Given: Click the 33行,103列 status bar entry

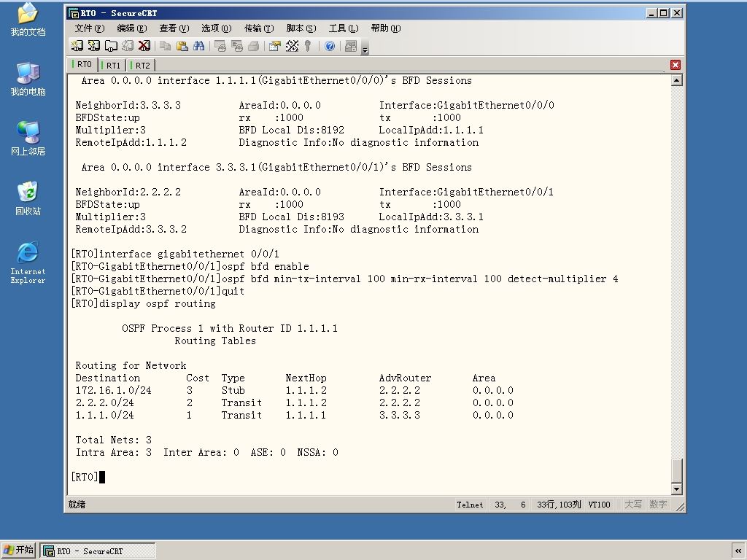Looking at the screenshot, I should pyautogui.click(x=559, y=505).
